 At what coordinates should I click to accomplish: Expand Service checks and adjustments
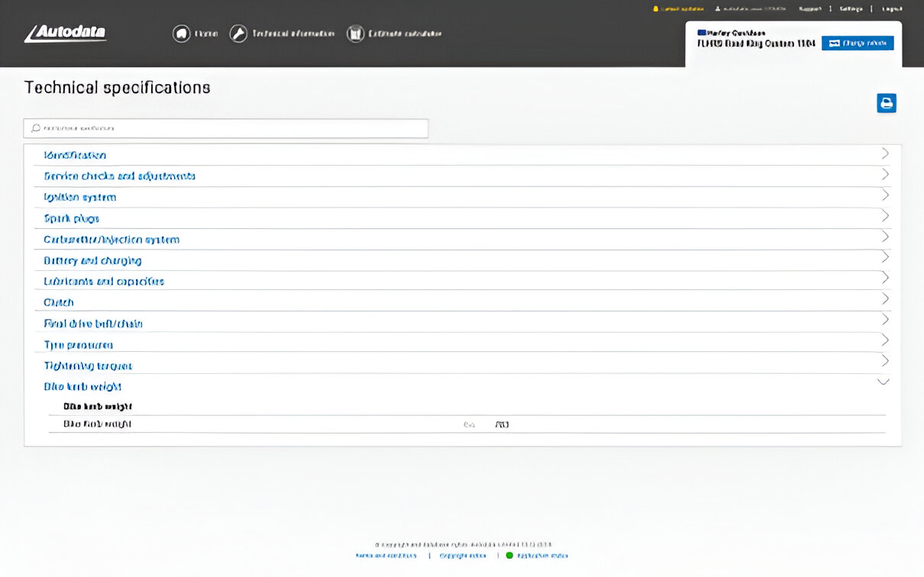pos(119,176)
